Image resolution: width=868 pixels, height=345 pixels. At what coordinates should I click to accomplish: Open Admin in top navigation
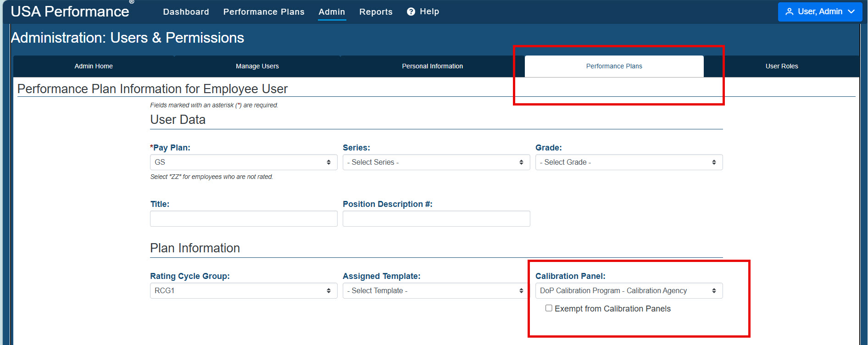[x=332, y=11]
